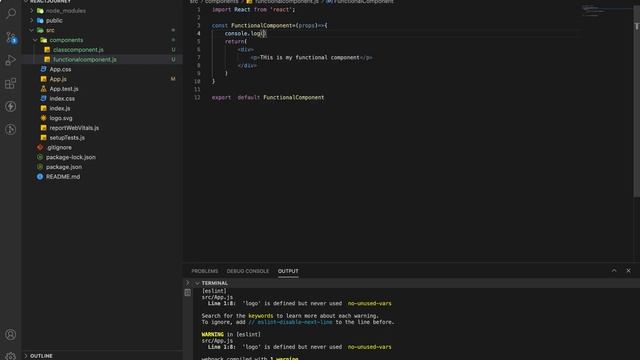Open the lightning bolt activity bar icon
This screenshot has height=360, width=640.
click(x=11, y=107)
